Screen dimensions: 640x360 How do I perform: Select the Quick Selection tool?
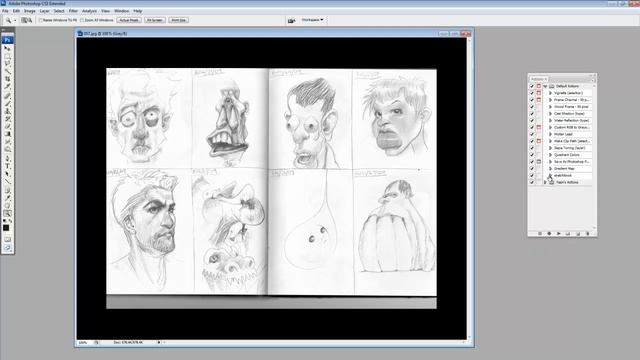pos(7,71)
